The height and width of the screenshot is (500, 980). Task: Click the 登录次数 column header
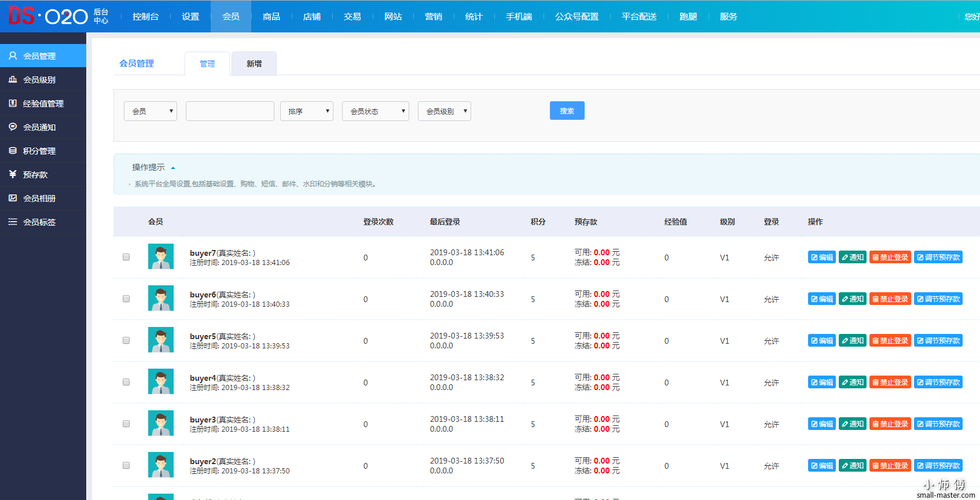(x=379, y=222)
